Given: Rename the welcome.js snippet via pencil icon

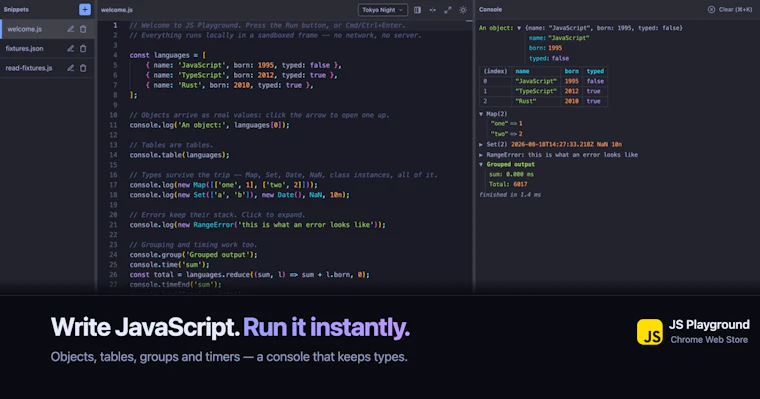Looking at the screenshot, I should [71, 29].
